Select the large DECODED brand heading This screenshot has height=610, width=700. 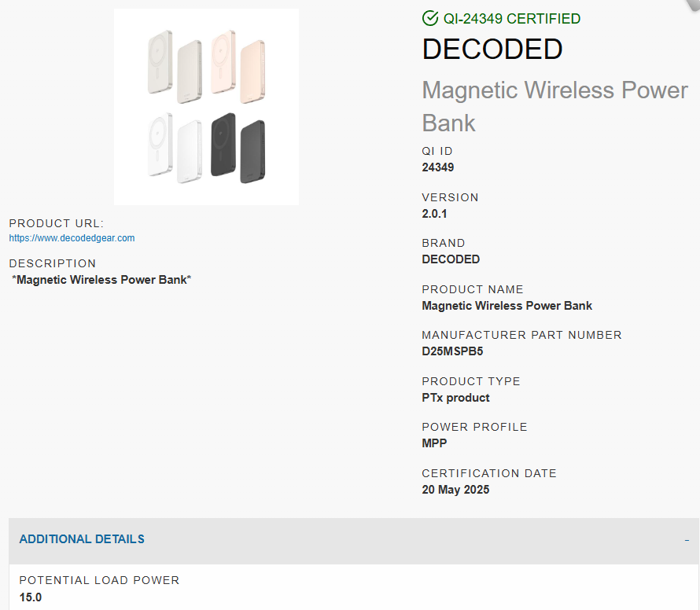click(x=492, y=49)
